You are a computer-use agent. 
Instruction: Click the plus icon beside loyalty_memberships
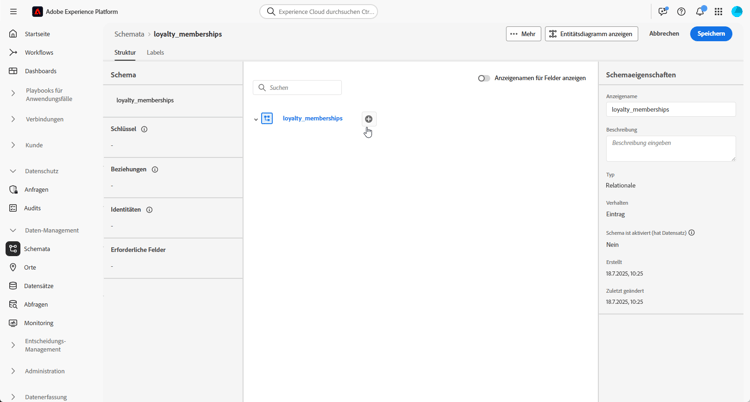[x=368, y=119]
